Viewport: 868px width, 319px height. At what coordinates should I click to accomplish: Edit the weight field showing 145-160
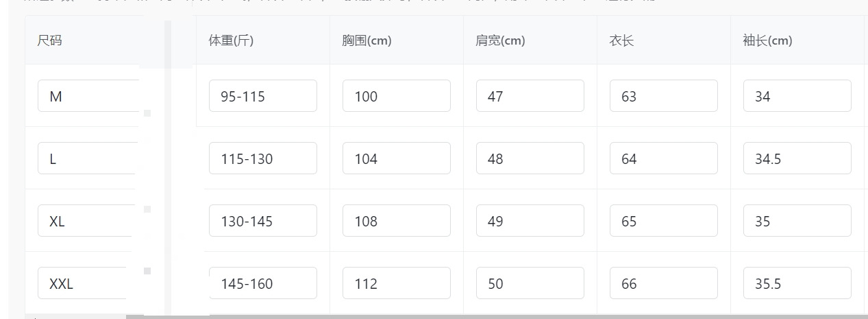tap(263, 283)
